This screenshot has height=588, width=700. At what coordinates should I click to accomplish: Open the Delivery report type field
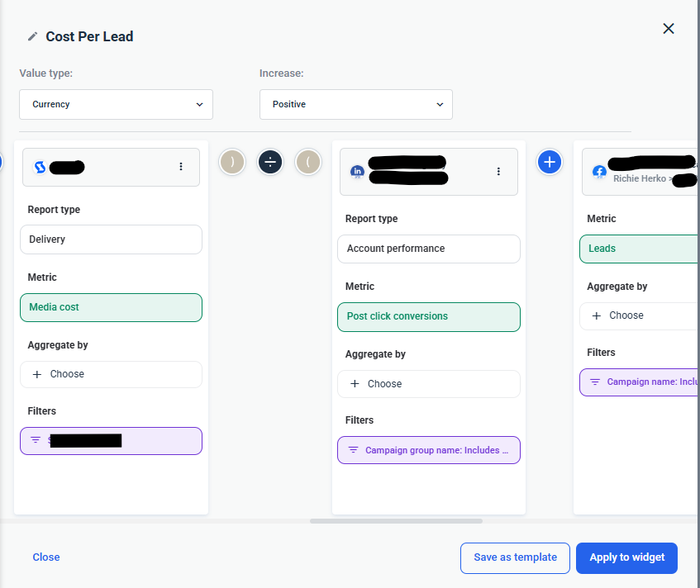pos(112,239)
